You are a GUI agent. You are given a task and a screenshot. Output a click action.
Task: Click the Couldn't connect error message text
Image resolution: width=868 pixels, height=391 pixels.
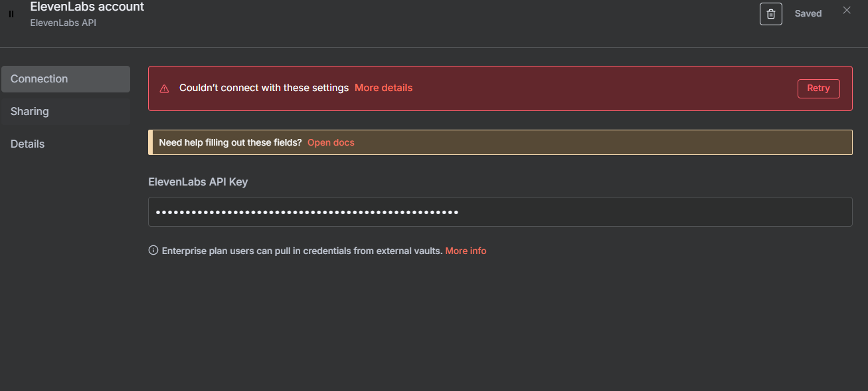264,88
